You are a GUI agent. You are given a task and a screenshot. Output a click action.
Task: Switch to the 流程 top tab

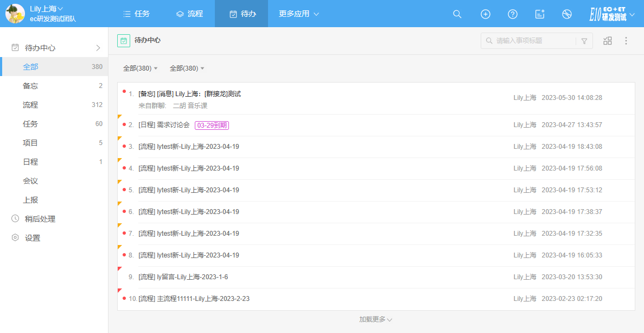click(189, 14)
